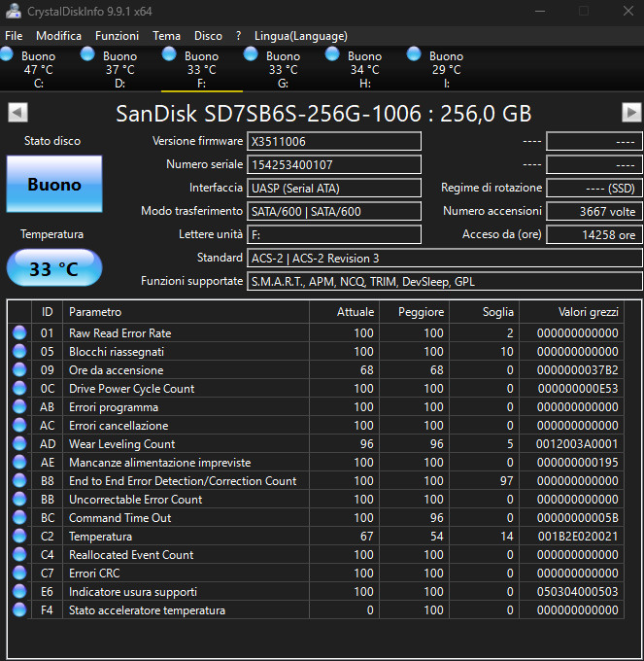Click status orb for Stato acceleratore temperatura
Viewport: 644px width, 661px height.
(19, 610)
